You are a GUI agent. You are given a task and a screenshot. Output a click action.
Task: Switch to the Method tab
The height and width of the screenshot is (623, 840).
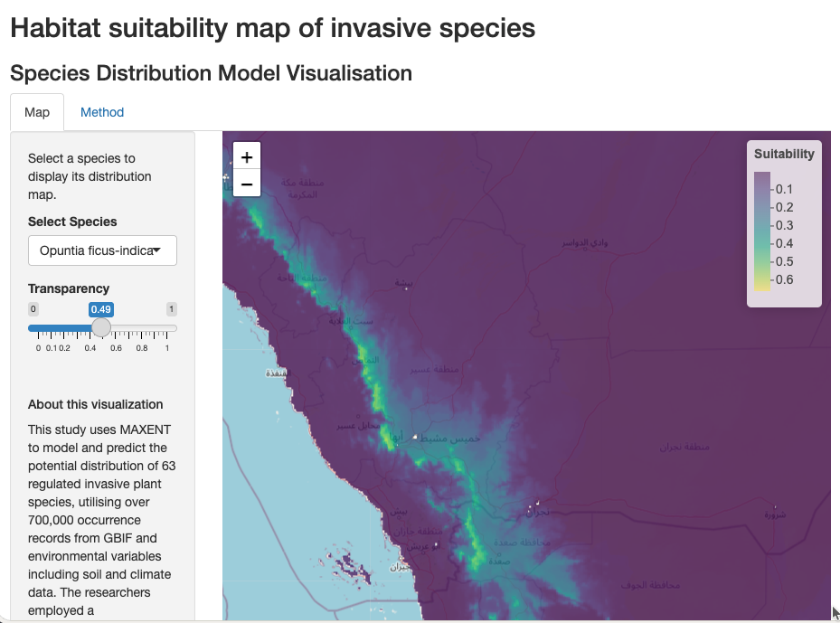point(102,113)
